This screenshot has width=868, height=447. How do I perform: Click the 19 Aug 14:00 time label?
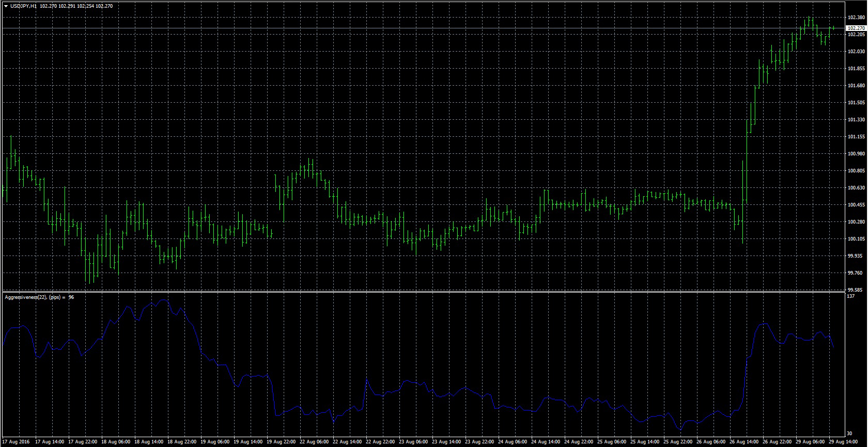pyautogui.click(x=248, y=442)
